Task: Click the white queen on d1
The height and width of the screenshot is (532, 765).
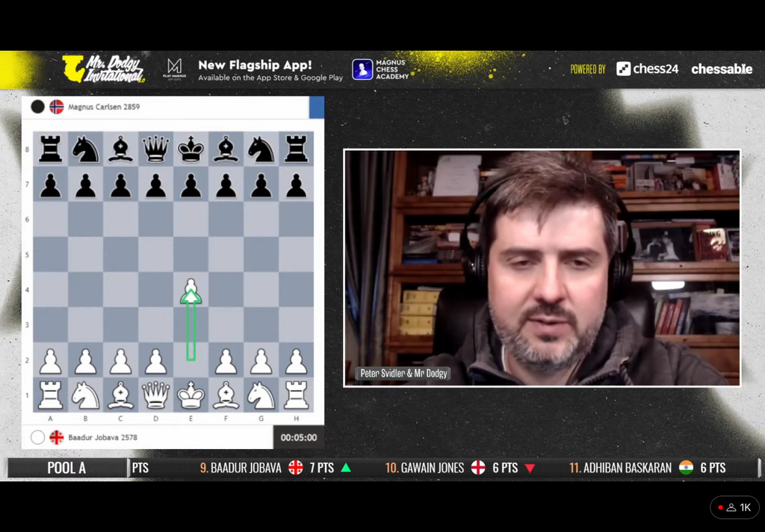Action: coord(155,395)
